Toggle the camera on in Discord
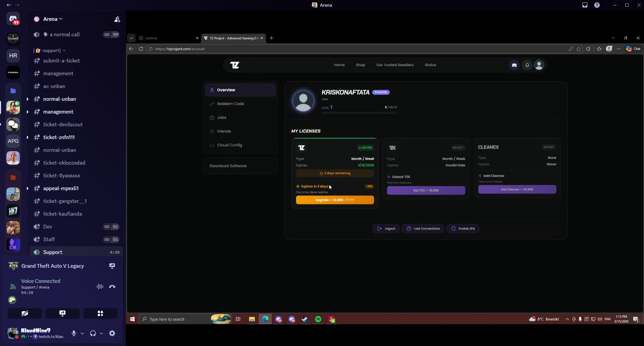 (x=25, y=313)
